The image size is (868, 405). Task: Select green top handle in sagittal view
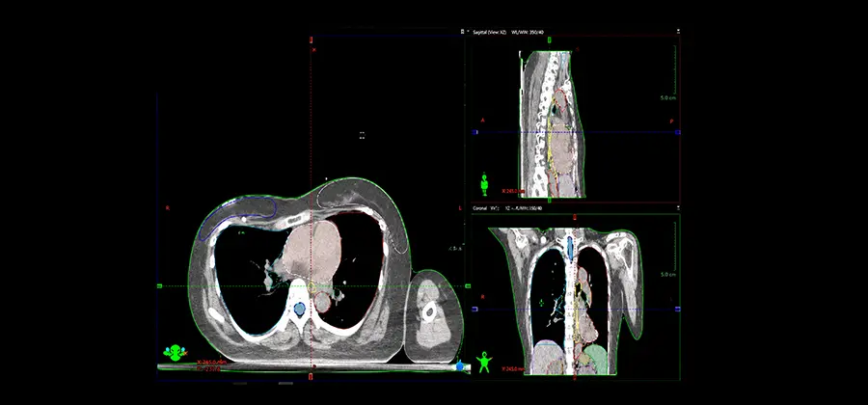pos(549,40)
